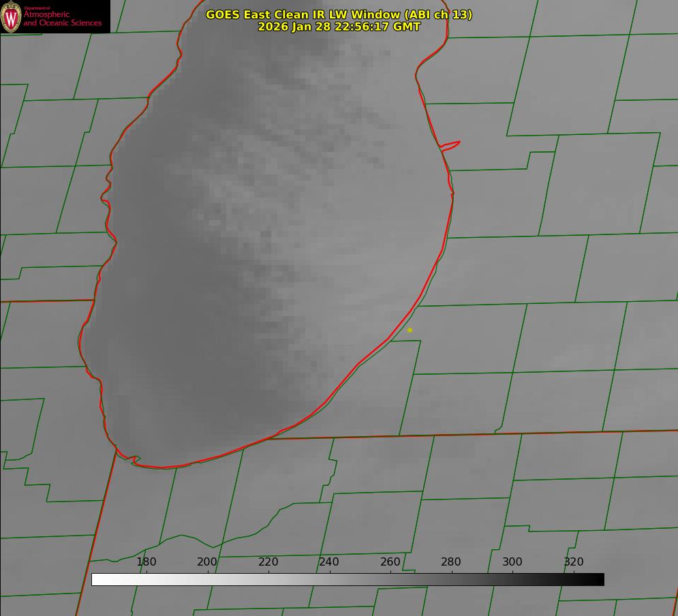Click the colorbar label '200'
This screenshot has height=616, width=678.
pyautogui.click(x=207, y=561)
